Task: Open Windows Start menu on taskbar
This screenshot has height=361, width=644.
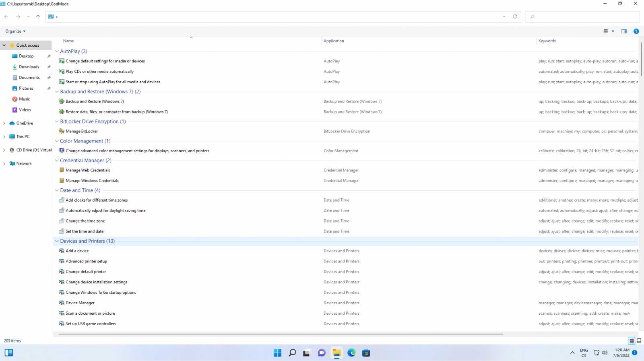Action: pos(277,353)
